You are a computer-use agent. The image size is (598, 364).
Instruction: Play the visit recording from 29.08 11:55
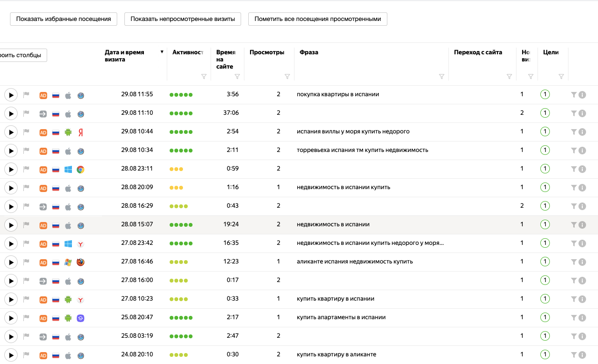11,95
